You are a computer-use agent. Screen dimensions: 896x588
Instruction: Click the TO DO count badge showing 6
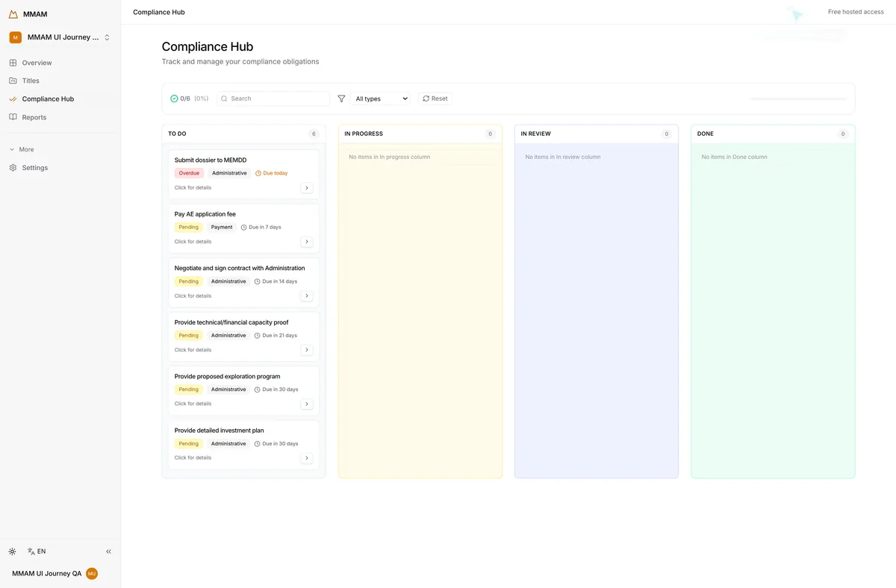314,134
